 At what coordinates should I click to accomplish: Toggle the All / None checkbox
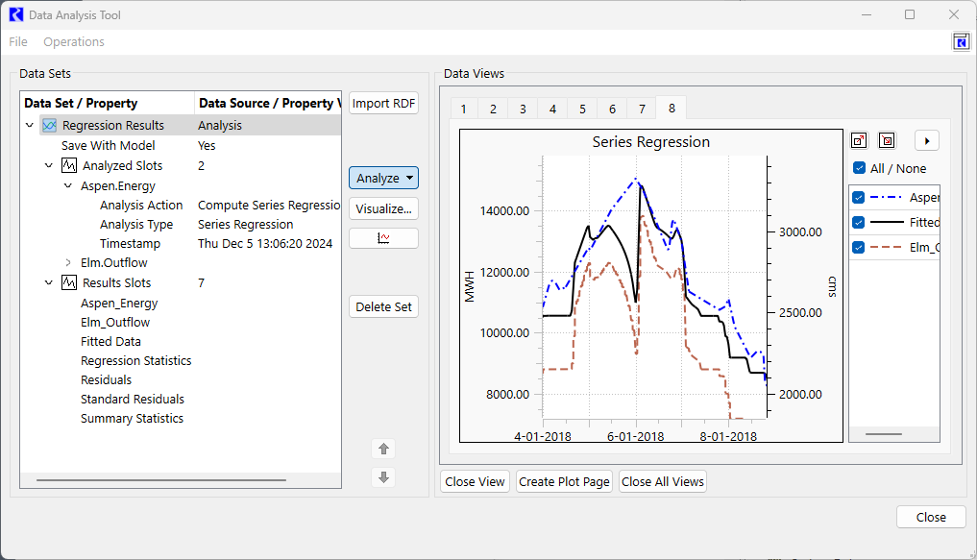point(860,169)
